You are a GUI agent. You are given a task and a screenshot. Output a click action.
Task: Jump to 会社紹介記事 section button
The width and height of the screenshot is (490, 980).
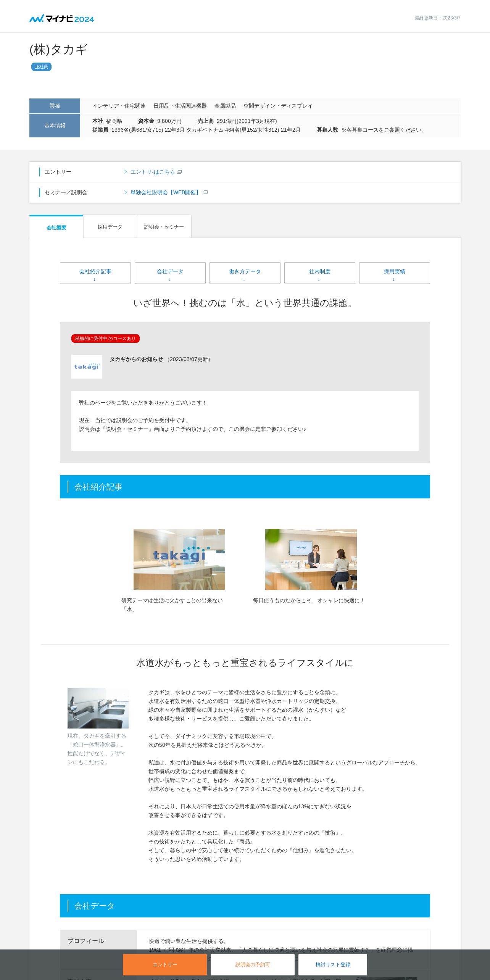(x=95, y=273)
